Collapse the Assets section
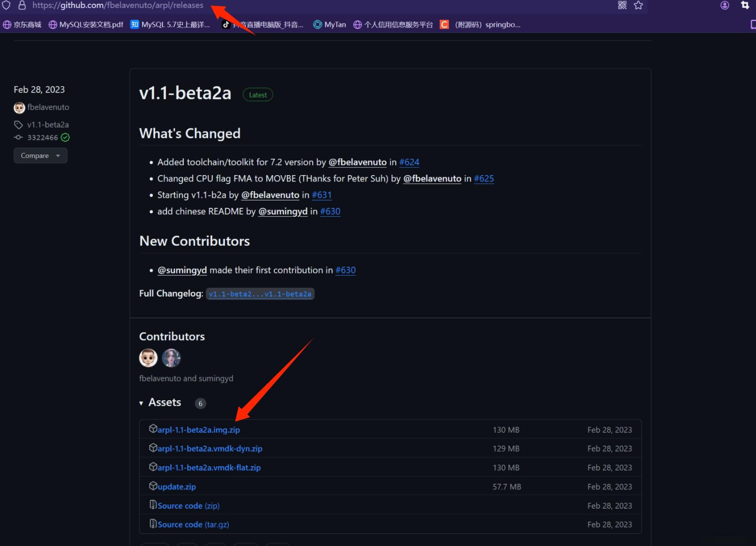Image resolution: width=756 pixels, height=546 pixels. [161, 403]
